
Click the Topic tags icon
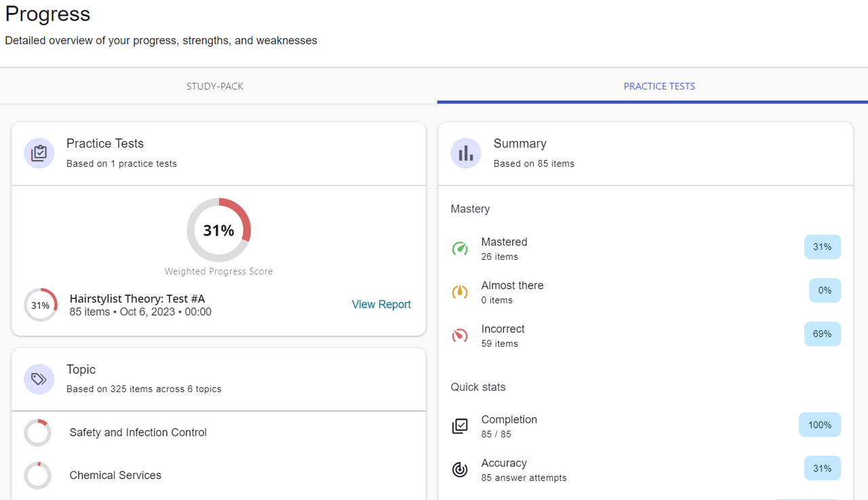[39, 379]
